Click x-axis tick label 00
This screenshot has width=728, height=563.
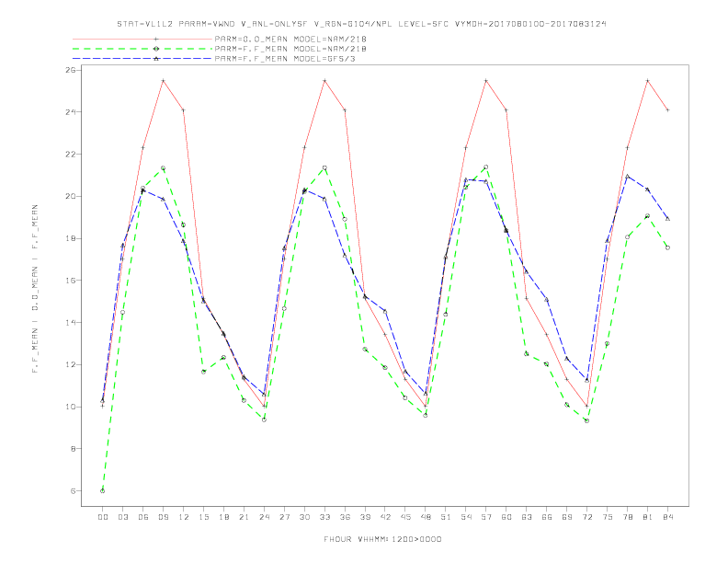[x=103, y=517]
